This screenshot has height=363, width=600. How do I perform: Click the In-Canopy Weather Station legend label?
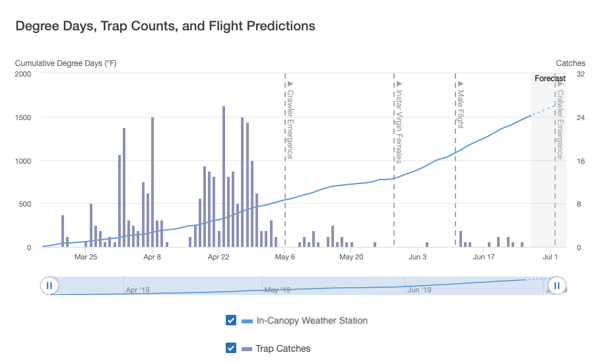[x=312, y=321]
